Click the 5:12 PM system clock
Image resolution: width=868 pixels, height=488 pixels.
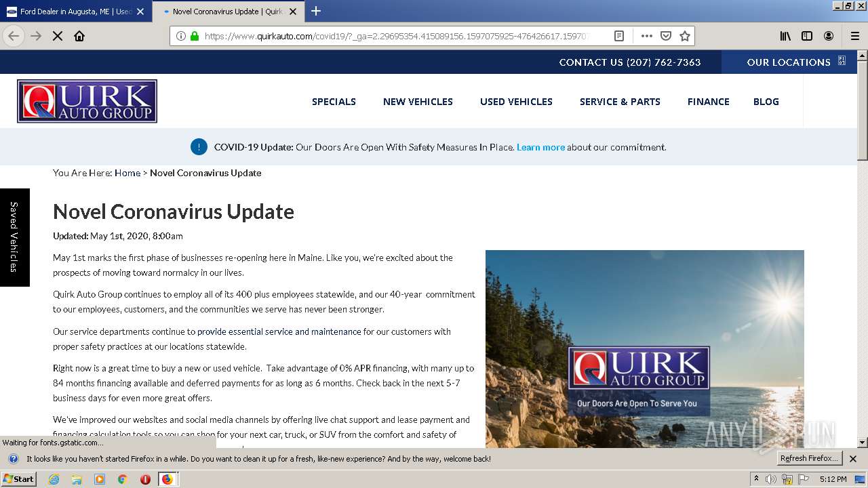point(833,479)
